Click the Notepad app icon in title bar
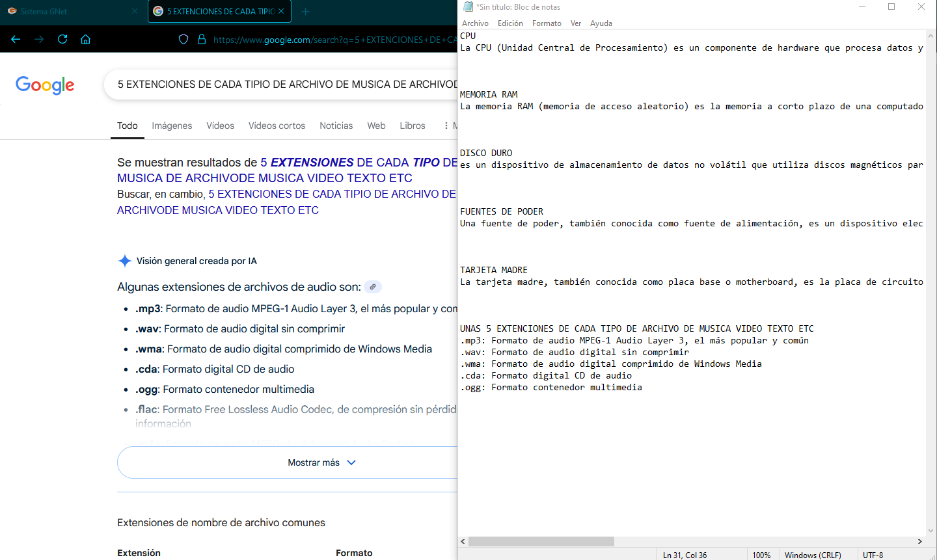The width and height of the screenshot is (937, 560). tap(468, 7)
